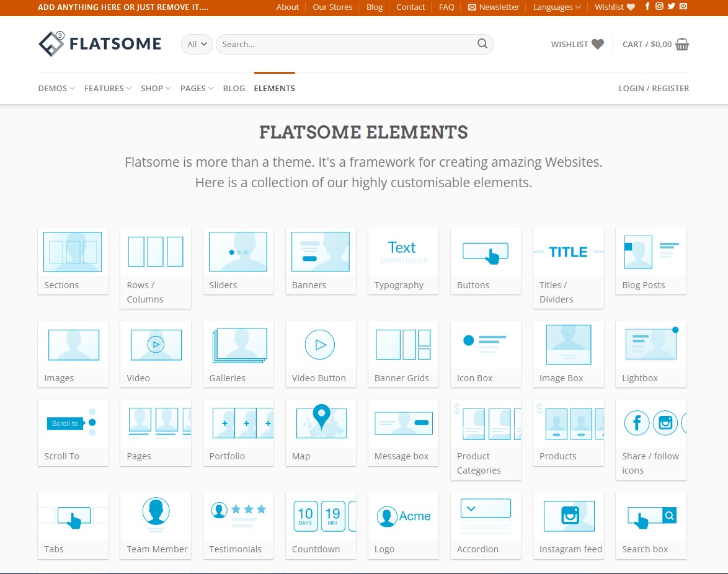728x574 pixels.
Task: Open the Wishlist link in top bar
Action: (x=615, y=7)
